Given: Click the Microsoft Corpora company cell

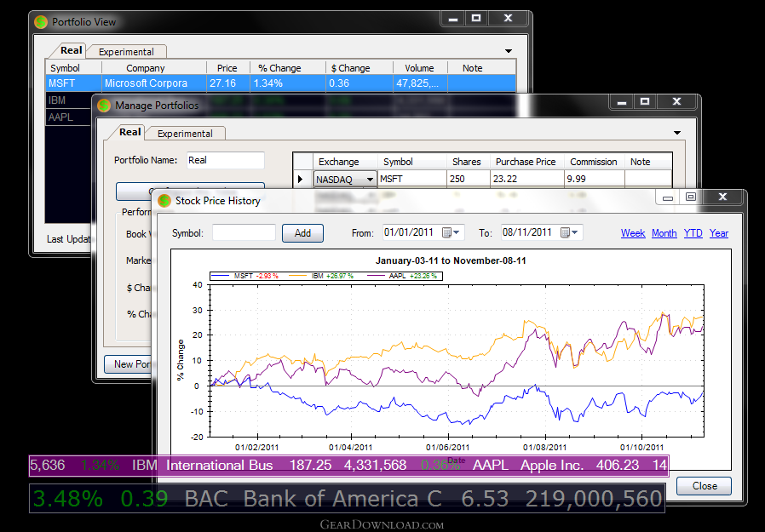Looking at the screenshot, I should tap(153, 83).
